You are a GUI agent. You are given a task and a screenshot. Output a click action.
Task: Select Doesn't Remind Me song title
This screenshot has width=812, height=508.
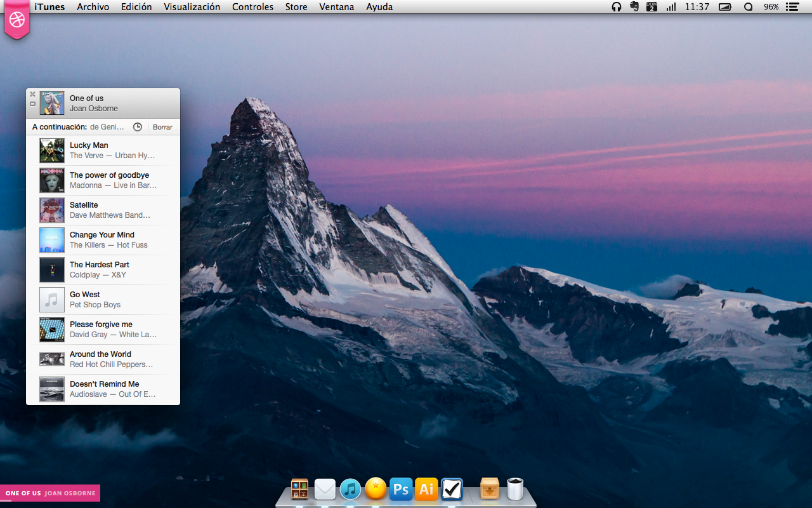click(105, 384)
